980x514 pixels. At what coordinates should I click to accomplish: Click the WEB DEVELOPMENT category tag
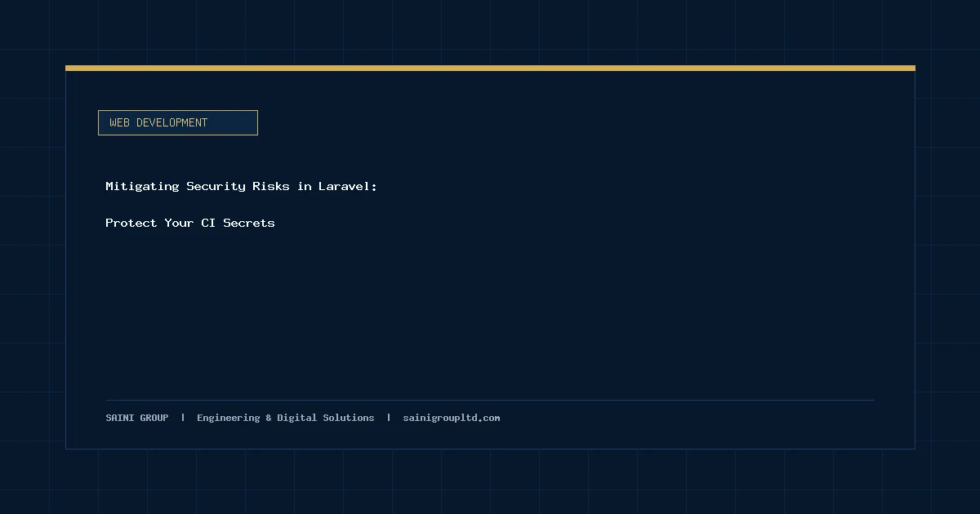pos(178,122)
